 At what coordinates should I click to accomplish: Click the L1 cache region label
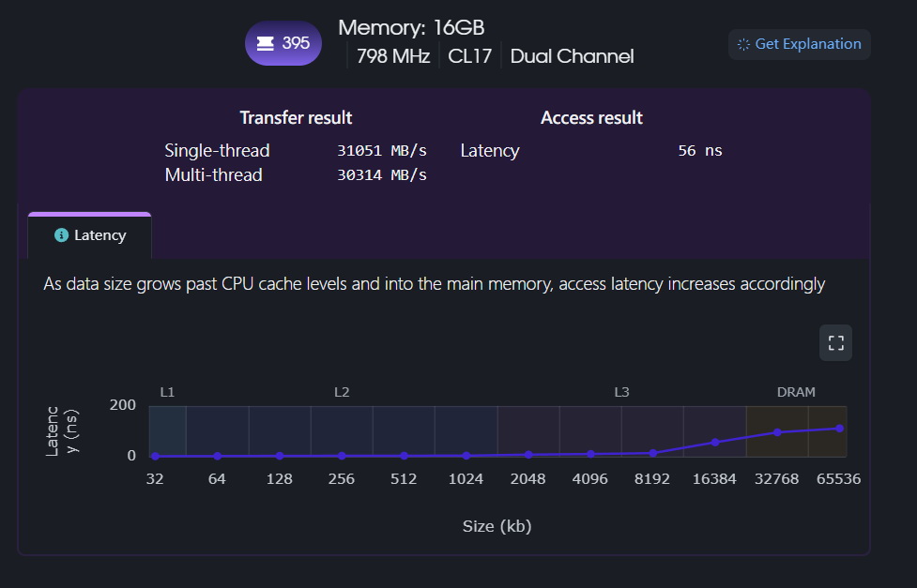(x=167, y=392)
